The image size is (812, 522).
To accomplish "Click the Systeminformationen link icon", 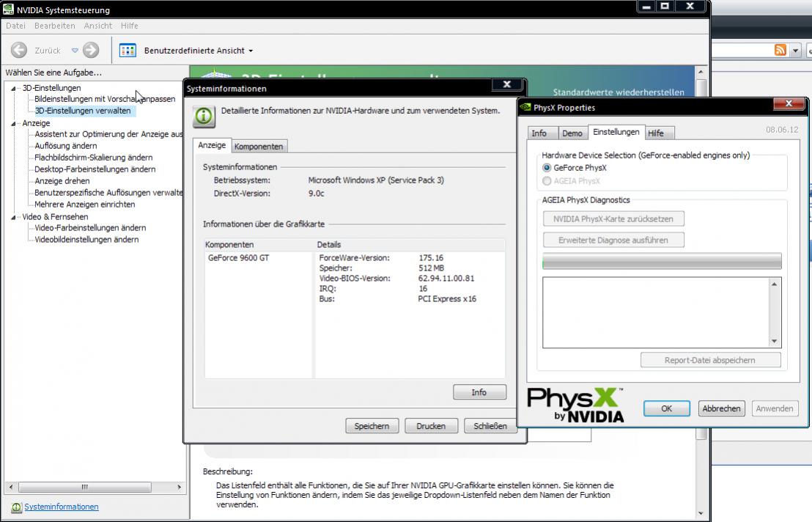I will (16, 507).
